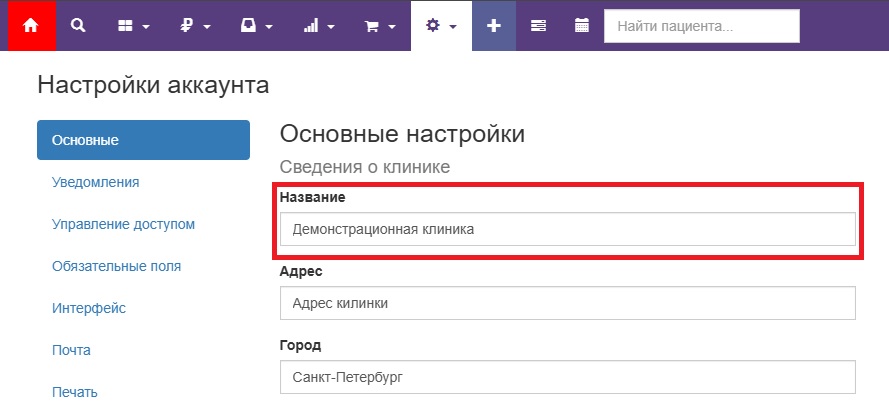Image resolution: width=889 pixels, height=408 pixels.
Task: Expand the ruble finance dropdown menu
Action: tap(195, 26)
